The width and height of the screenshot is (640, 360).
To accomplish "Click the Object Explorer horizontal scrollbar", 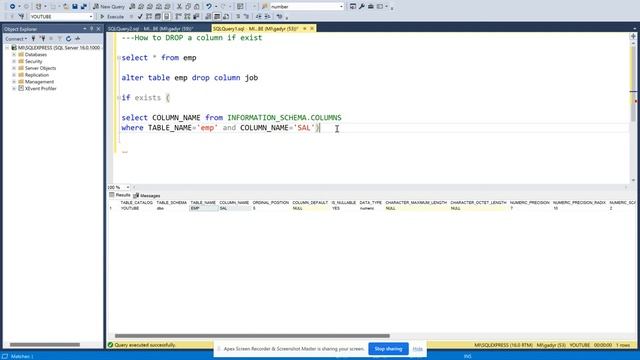I will point(45,344).
